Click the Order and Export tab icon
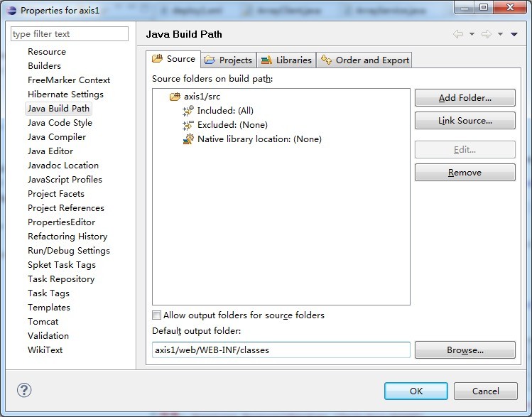532x417 pixels. tap(326, 60)
